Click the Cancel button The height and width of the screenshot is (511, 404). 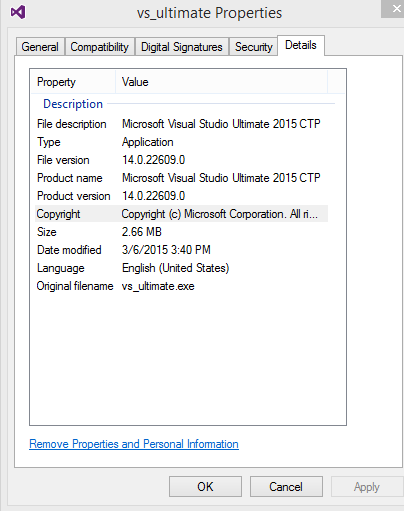[286, 487]
